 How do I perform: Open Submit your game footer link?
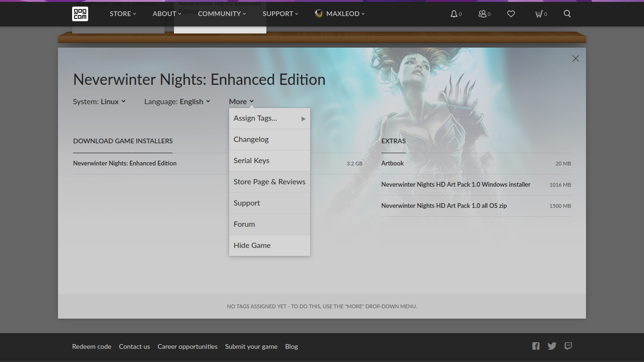(251, 346)
